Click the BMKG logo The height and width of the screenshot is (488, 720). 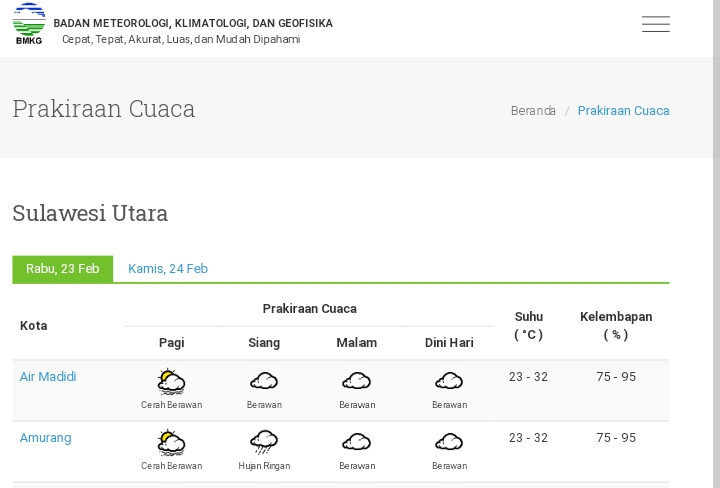(x=29, y=23)
